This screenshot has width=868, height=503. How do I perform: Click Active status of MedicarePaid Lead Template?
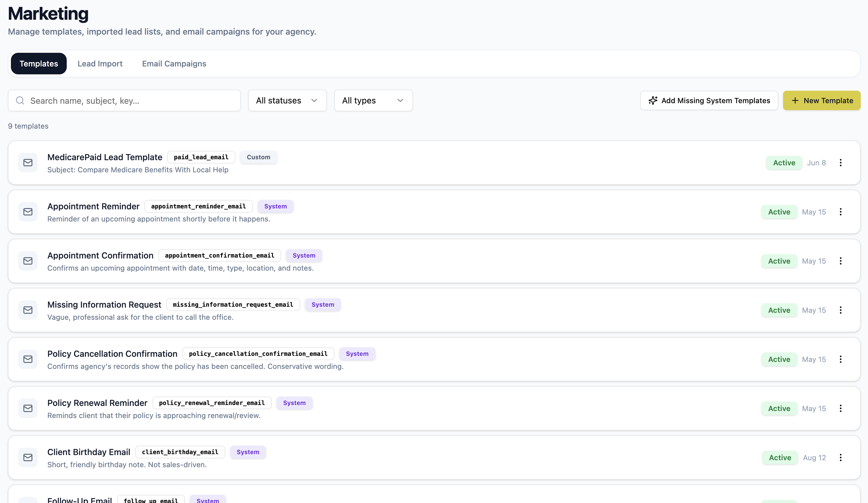[x=784, y=163]
